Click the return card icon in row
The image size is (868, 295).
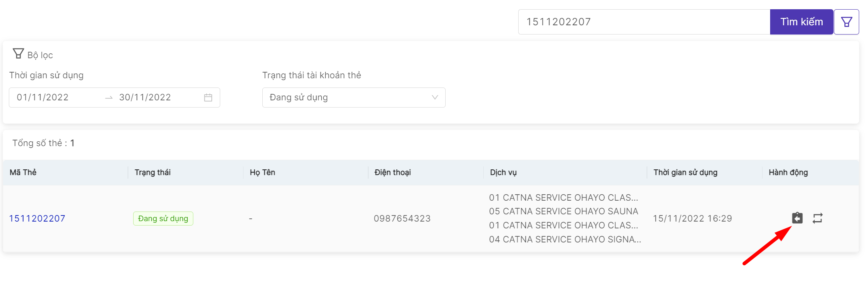[797, 218]
